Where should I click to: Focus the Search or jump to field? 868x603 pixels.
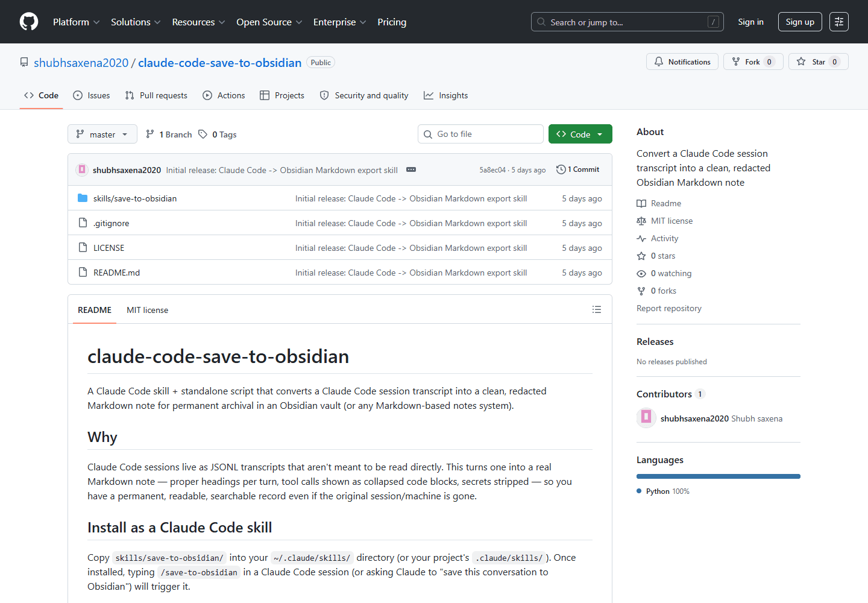(627, 22)
